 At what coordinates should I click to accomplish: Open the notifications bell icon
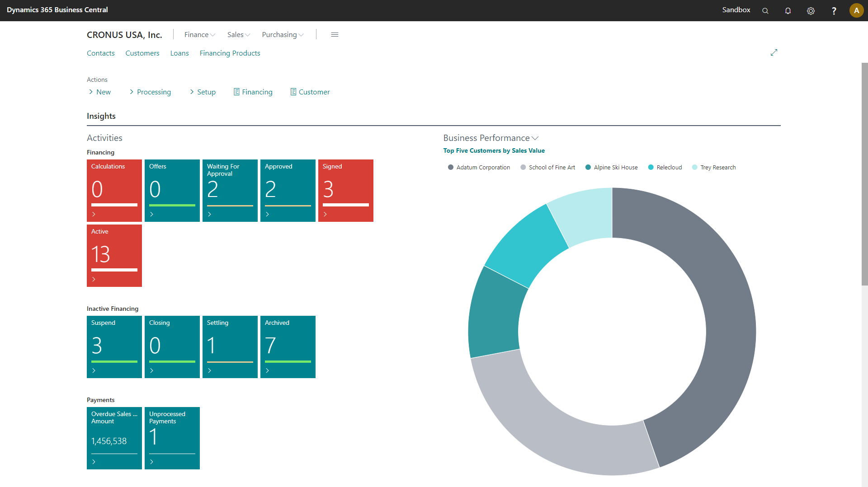pyautogui.click(x=788, y=10)
